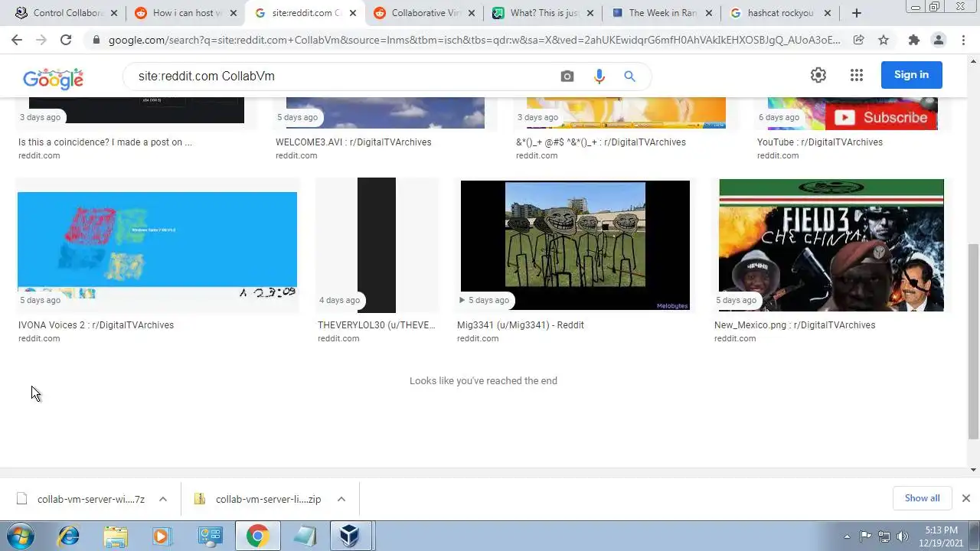
Task: Click the Chrome taskbar icon
Action: point(257,536)
